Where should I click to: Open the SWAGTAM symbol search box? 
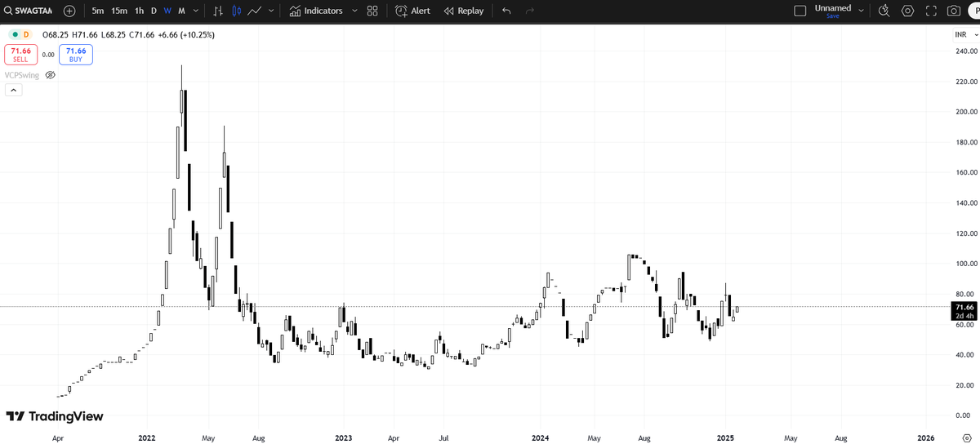click(29, 11)
